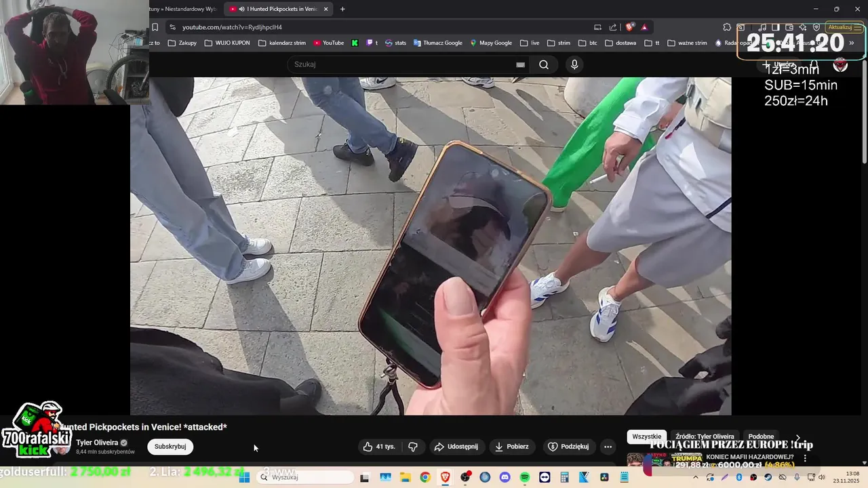Click the dislike thumbs-down button
868x488 pixels.
pyautogui.click(x=413, y=447)
